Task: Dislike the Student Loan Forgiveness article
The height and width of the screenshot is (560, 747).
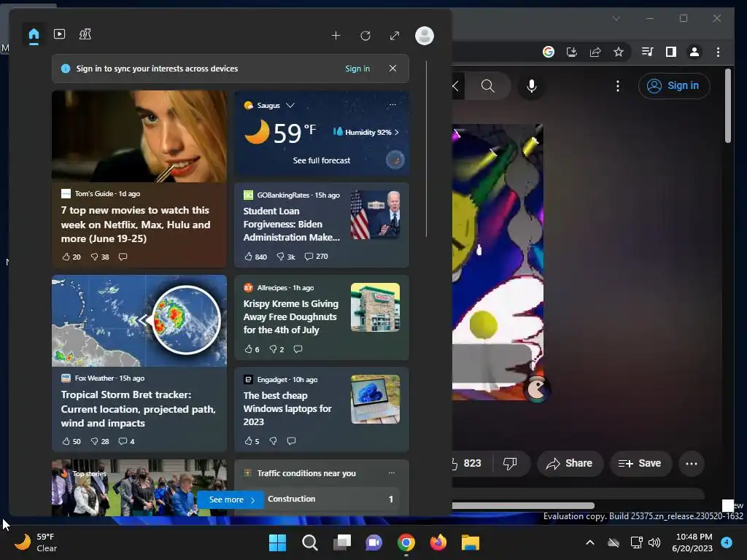Action: [x=286, y=257]
